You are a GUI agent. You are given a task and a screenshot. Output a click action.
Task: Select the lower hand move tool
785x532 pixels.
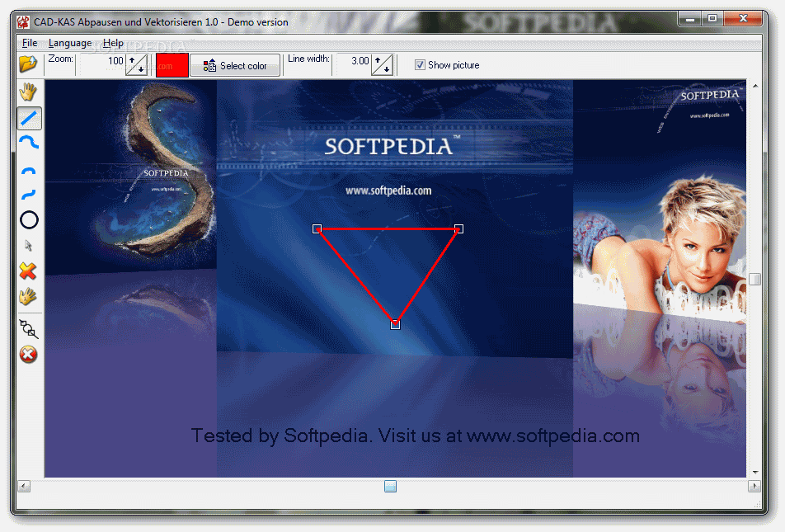tap(28, 297)
